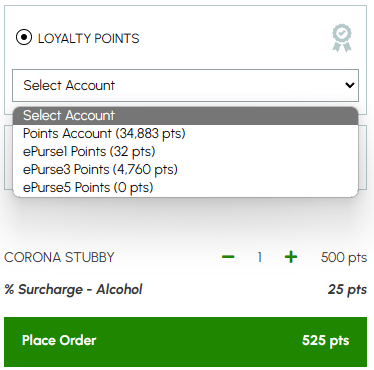Viewport: 374px width, 370px height.
Task: Click the quantity value 1
Action: [259, 257]
